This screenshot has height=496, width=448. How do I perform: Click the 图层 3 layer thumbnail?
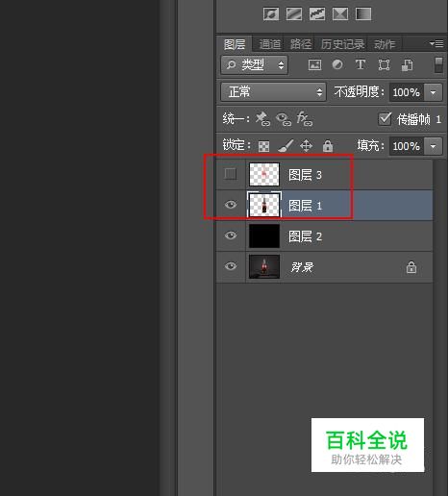pos(264,174)
